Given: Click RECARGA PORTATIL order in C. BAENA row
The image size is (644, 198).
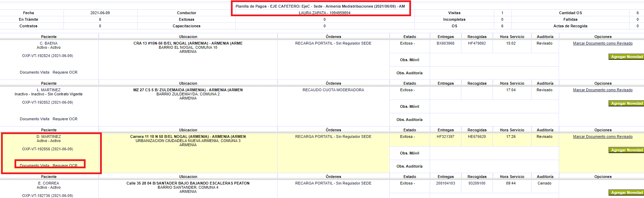Looking at the screenshot, I should 333,44.
